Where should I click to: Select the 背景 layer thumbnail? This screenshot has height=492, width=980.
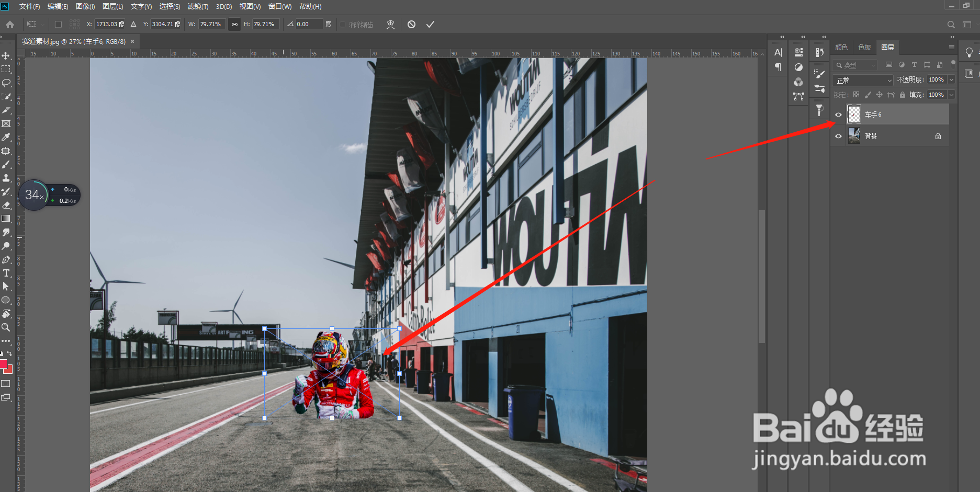coord(854,136)
